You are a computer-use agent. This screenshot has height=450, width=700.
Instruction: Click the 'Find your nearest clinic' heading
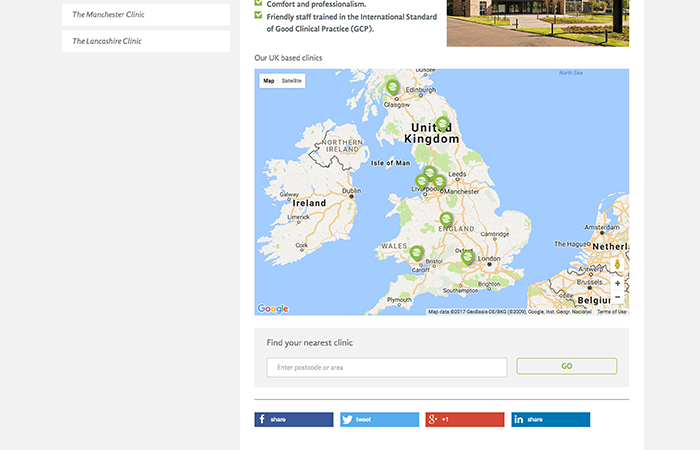309,342
